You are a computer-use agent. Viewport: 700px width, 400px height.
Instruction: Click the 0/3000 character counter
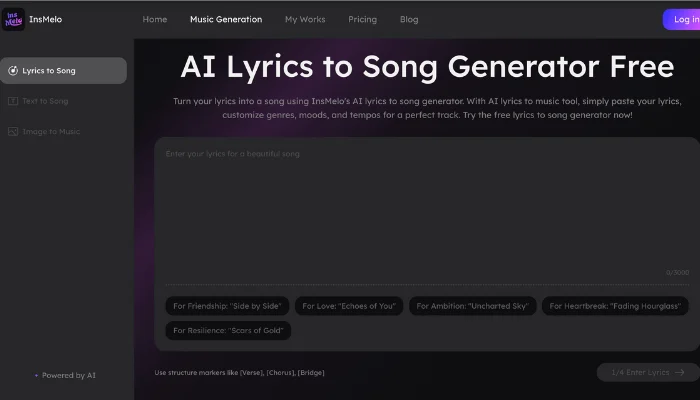pos(678,272)
